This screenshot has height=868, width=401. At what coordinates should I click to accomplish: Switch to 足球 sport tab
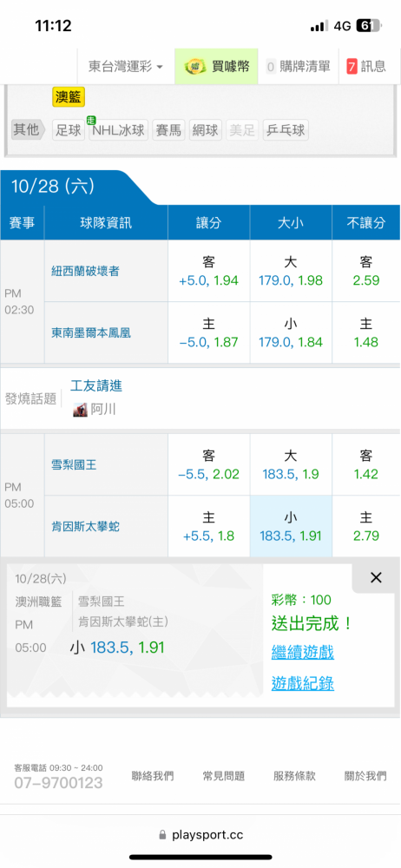(x=68, y=131)
